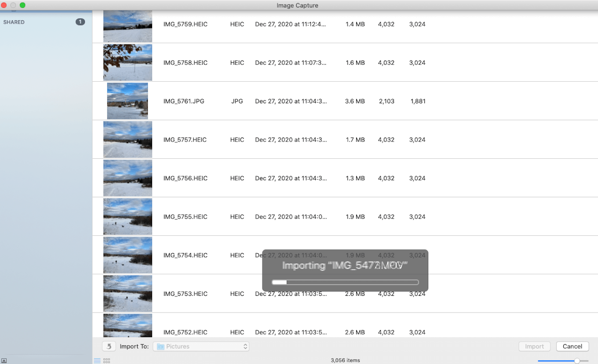This screenshot has height=364, width=598.
Task: Click the 1.4 MB size cell
Action: tap(355, 24)
